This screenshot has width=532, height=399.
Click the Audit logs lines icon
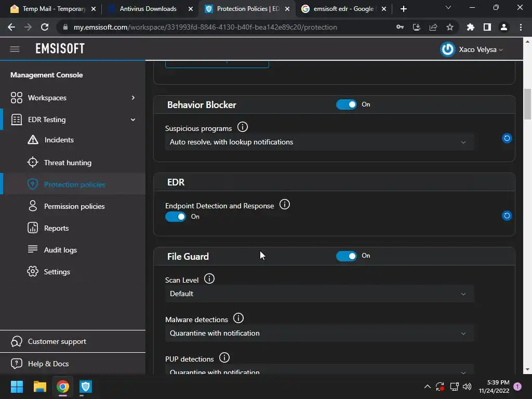[33, 249]
